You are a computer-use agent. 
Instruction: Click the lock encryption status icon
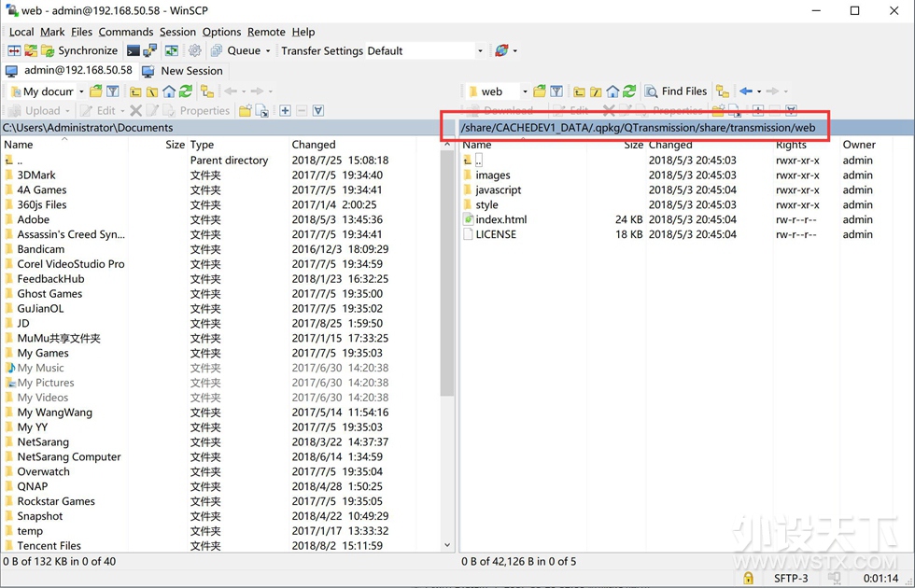click(x=748, y=578)
